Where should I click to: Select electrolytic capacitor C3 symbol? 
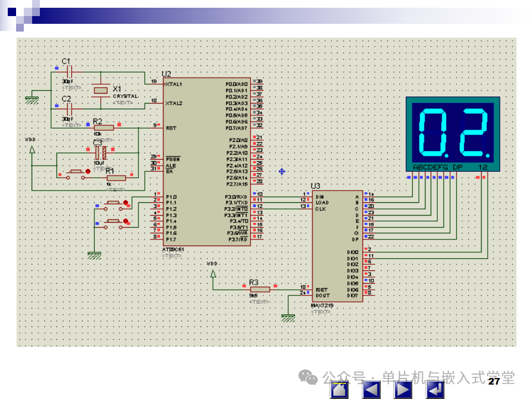[101, 153]
